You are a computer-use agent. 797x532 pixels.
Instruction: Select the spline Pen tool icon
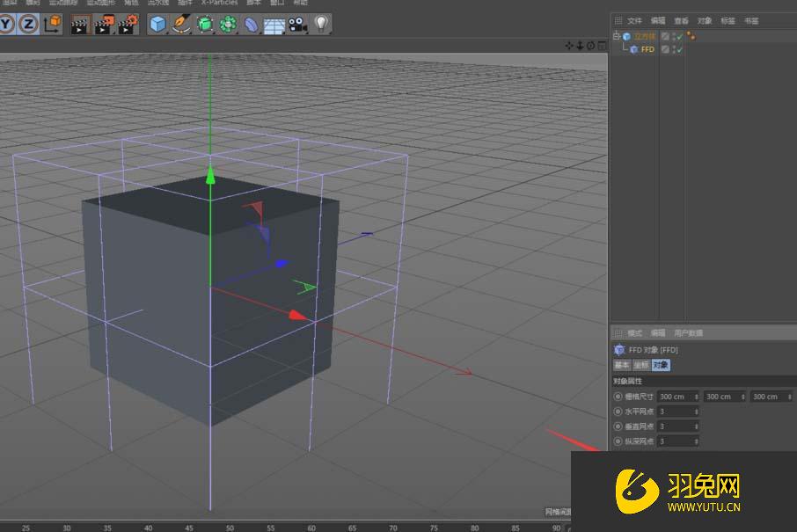pos(182,24)
